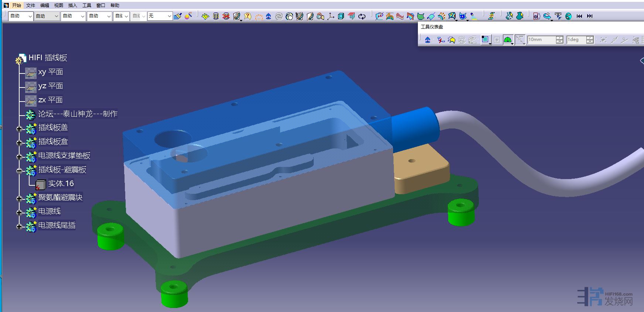Toggle the green protractor icon in tools dashboard
Screen dimensions: 644x312
pyautogui.click(x=508, y=40)
